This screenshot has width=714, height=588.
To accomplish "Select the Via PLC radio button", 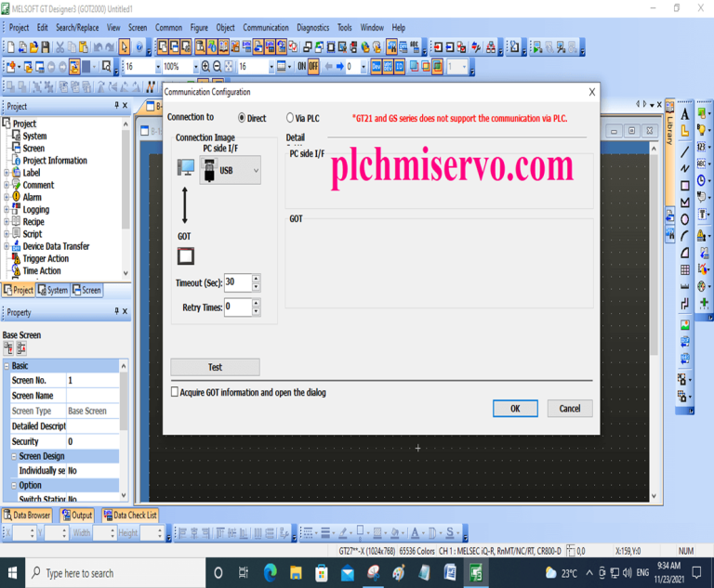I will coord(290,118).
